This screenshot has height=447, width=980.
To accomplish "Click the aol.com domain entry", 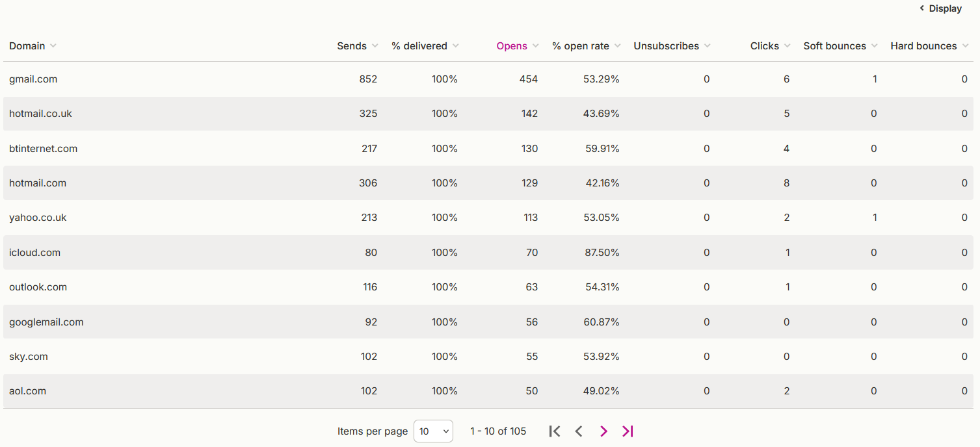I will 27,391.
